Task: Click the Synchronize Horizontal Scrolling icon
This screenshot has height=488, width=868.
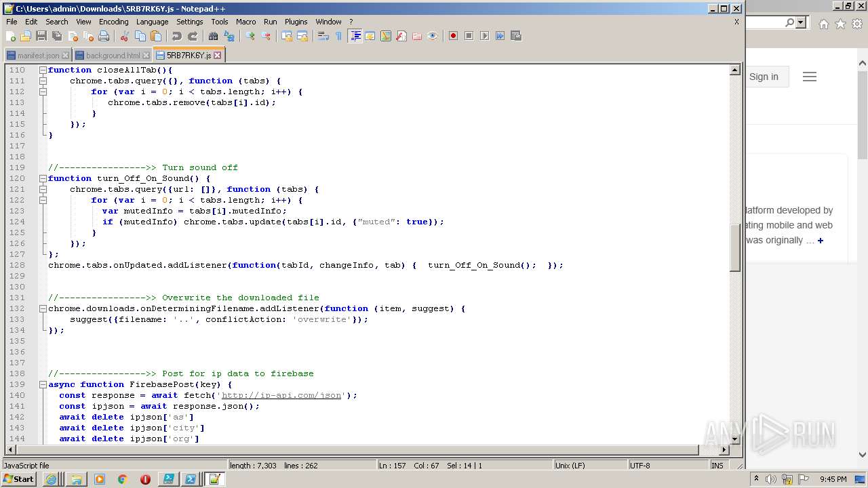Action: [302, 36]
